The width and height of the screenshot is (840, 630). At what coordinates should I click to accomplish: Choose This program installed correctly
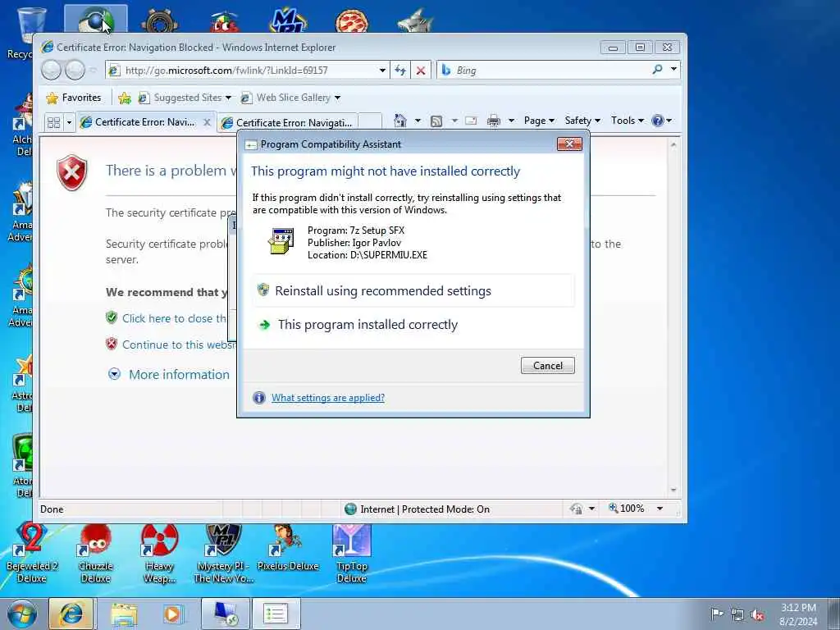tap(413, 325)
